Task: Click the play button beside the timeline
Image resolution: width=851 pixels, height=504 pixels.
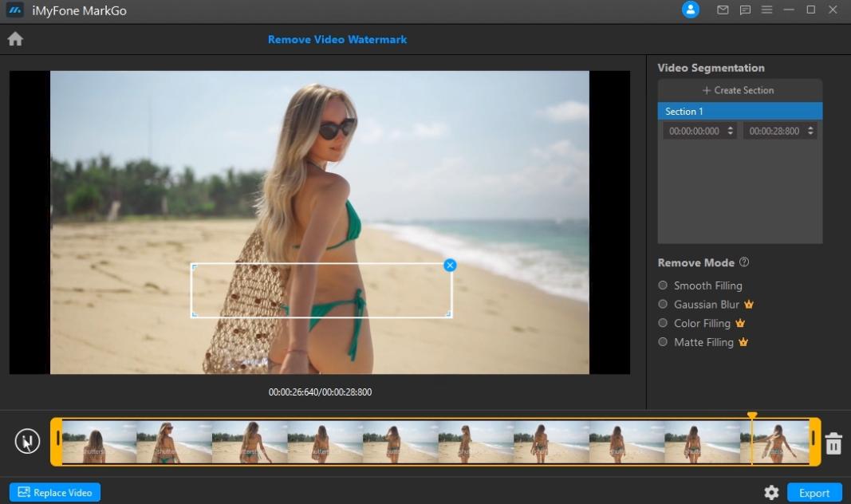Action: pyautogui.click(x=27, y=441)
